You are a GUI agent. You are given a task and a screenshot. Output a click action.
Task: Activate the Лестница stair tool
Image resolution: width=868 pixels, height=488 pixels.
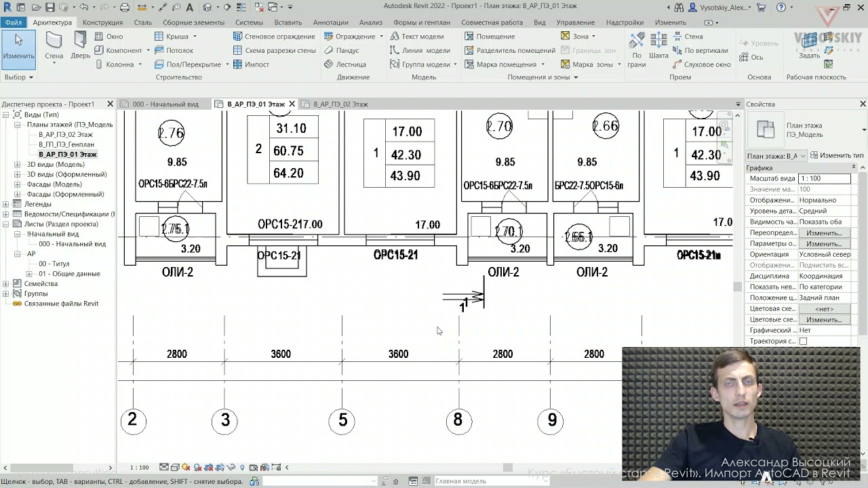[345, 64]
